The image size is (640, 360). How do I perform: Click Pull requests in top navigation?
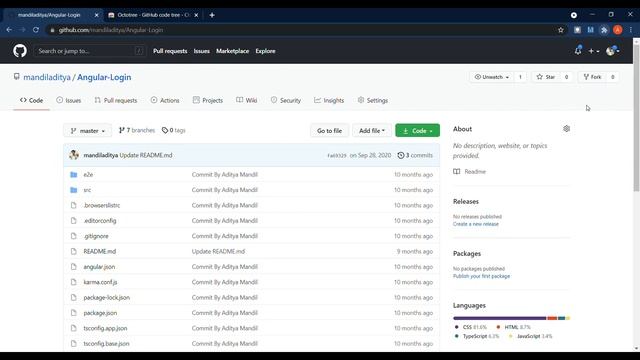point(170,51)
